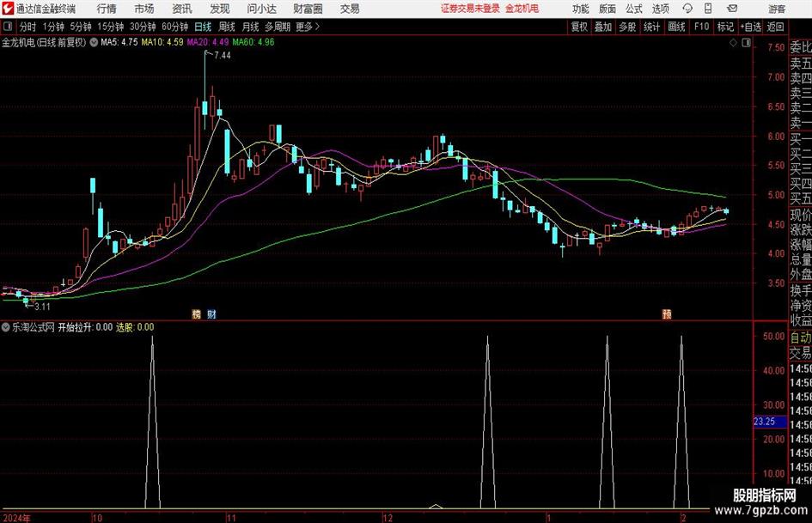Image resolution: width=812 pixels, height=523 pixels.
Task: Click the 复权 toolbar button
Action: [579, 27]
